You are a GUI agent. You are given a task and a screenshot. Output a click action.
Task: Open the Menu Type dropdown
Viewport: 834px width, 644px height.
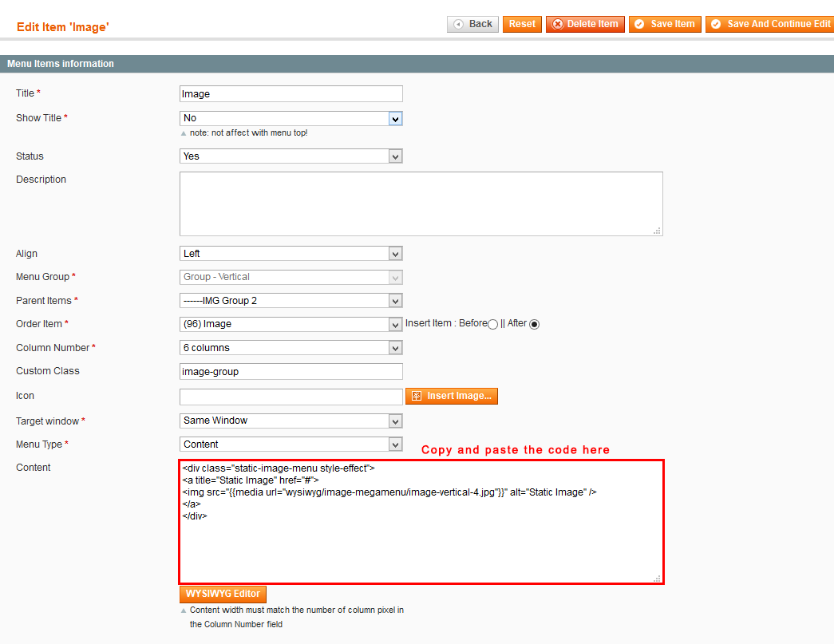291,444
